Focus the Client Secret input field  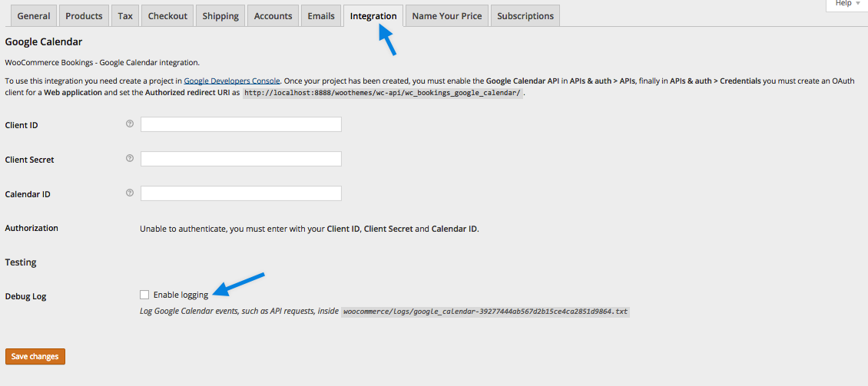point(240,159)
